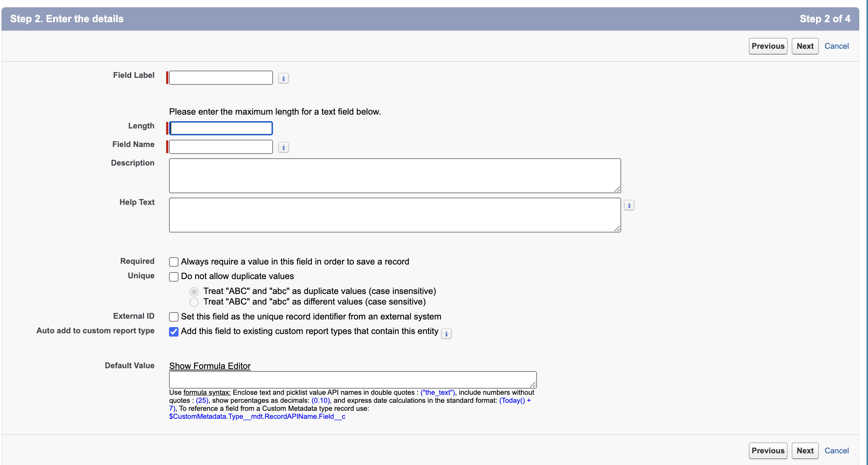868x465 pixels.
Task: Focus the Field Label input
Action: (221, 78)
